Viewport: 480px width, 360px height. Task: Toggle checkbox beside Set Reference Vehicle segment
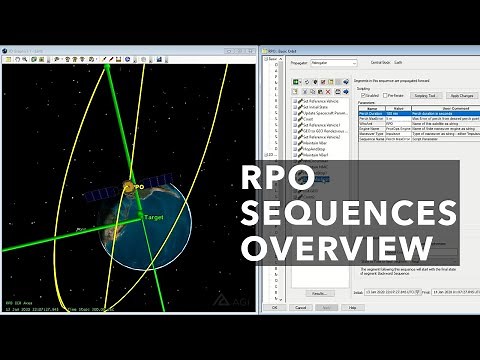click(295, 101)
